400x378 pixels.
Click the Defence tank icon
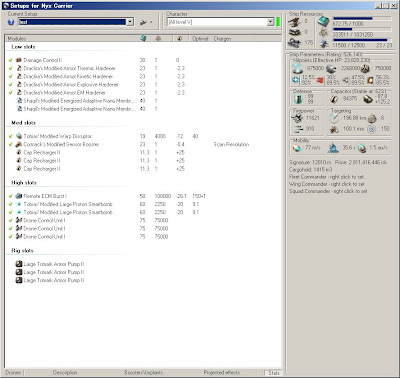298,99
